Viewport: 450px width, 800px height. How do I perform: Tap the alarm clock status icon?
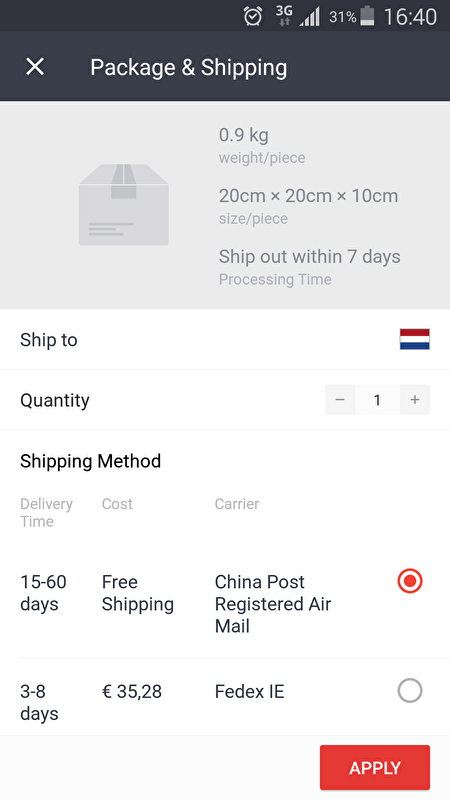(253, 17)
